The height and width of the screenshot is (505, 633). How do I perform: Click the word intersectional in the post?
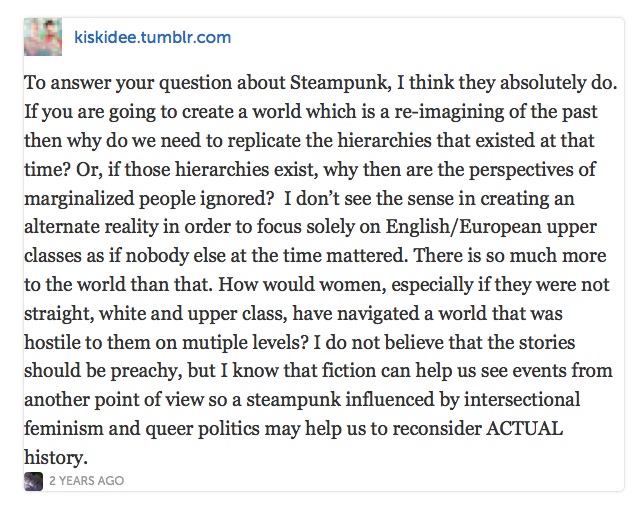tap(522, 400)
